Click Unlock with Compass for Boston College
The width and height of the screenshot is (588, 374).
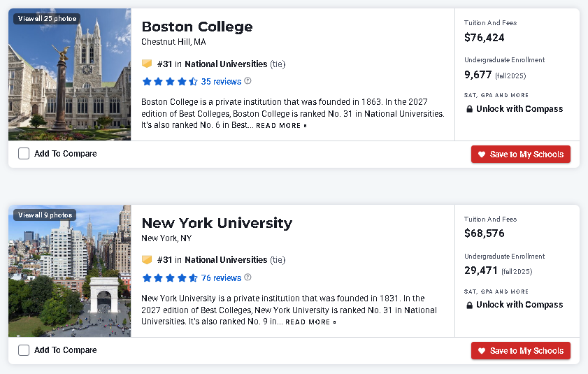tap(519, 109)
